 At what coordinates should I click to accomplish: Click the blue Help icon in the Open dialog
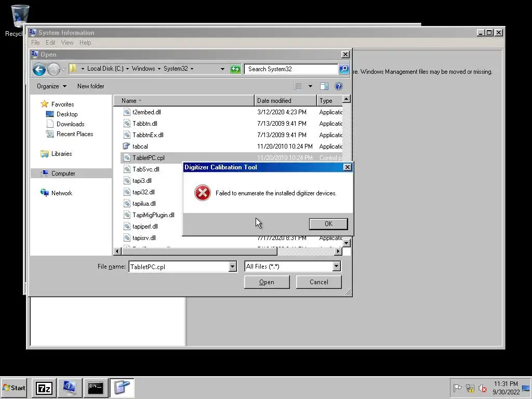pyautogui.click(x=338, y=86)
